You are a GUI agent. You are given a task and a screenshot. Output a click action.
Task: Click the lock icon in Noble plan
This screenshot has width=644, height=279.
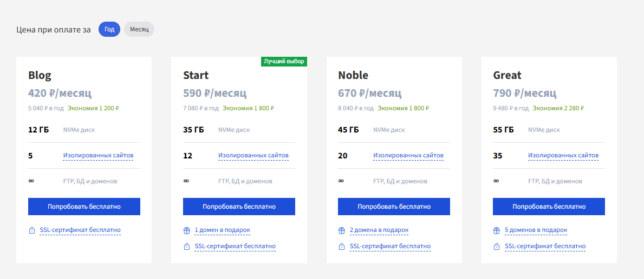[x=341, y=247]
